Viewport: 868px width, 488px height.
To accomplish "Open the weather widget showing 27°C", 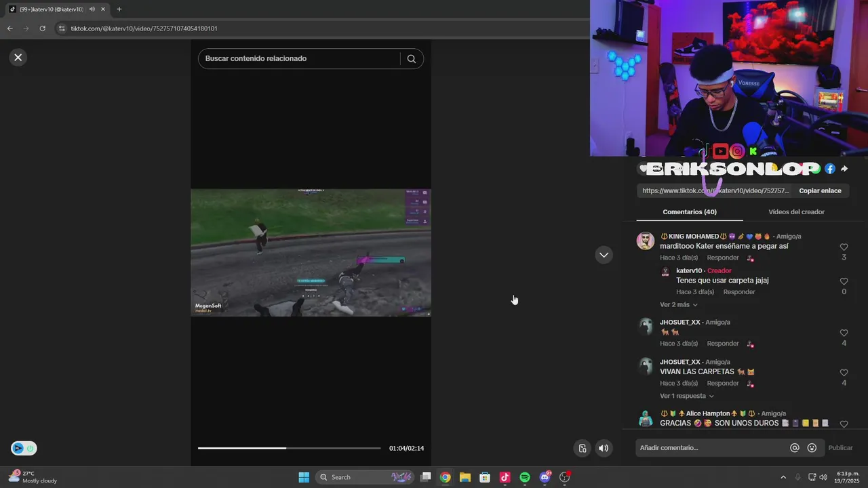I will tap(33, 477).
